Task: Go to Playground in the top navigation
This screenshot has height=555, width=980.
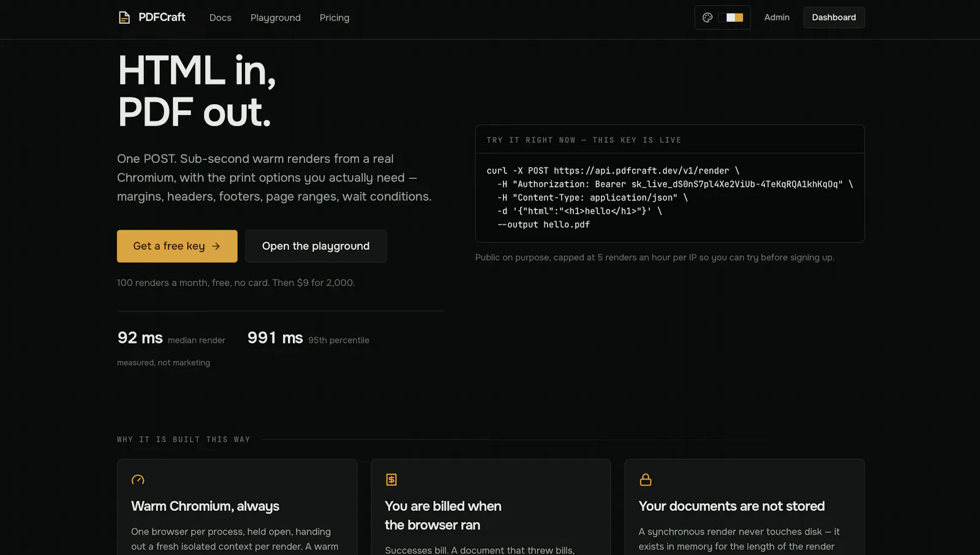Action: (276, 18)
